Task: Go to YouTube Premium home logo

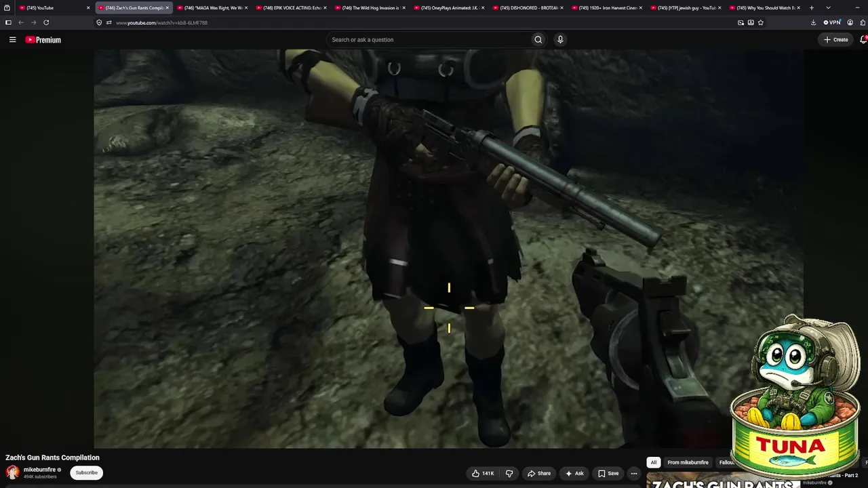Action: click(43, 40)
